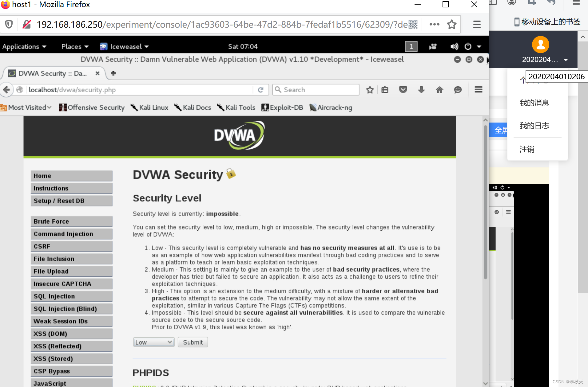The height and width of the screenshot is (387, 588).
Task: Open Kali Linux bookmark
Action: pos(149,107)
